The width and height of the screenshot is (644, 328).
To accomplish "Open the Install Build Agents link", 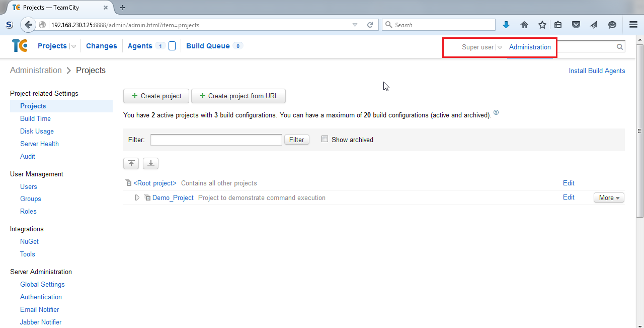I will pyautogui.click(x=597, y=71).
